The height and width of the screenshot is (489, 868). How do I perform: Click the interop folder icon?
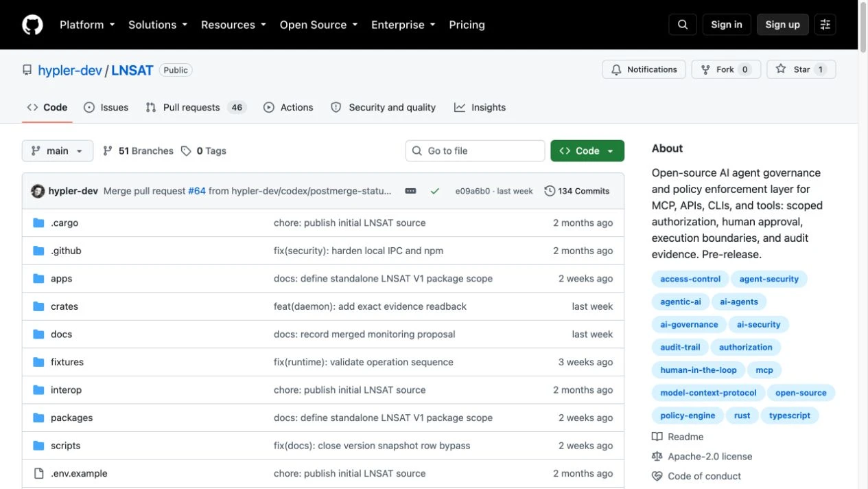tap(38, 390)
